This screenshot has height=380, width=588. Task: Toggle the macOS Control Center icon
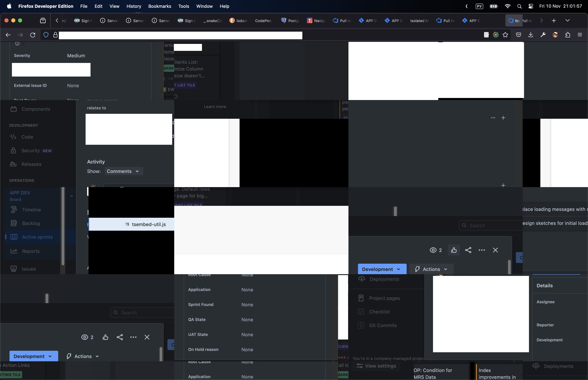click(x=531, y=6)
